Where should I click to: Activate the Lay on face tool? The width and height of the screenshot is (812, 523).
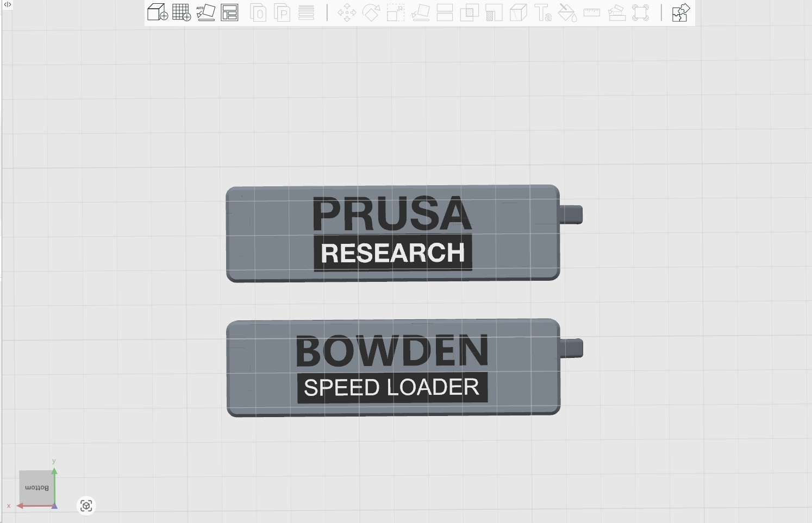coord(420,12)
